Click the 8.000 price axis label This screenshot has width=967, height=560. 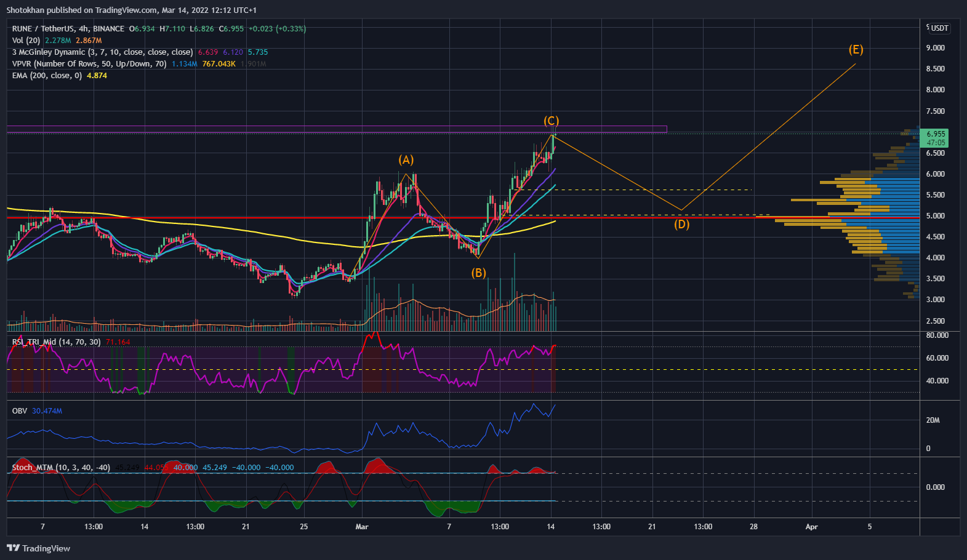935,90
